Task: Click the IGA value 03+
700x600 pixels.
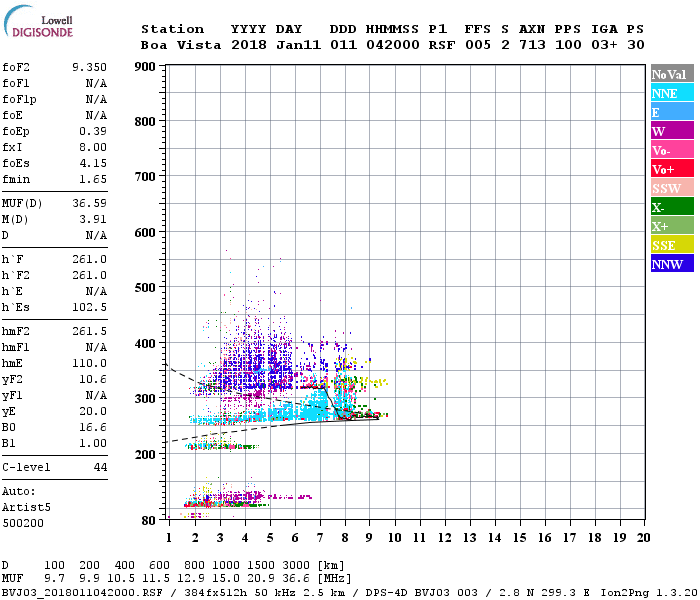Action: pyautogui.click(x=604, y=45)
